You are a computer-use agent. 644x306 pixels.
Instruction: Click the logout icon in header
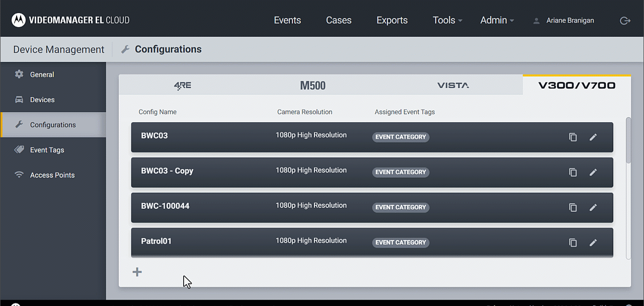click(x=625, y=21)
